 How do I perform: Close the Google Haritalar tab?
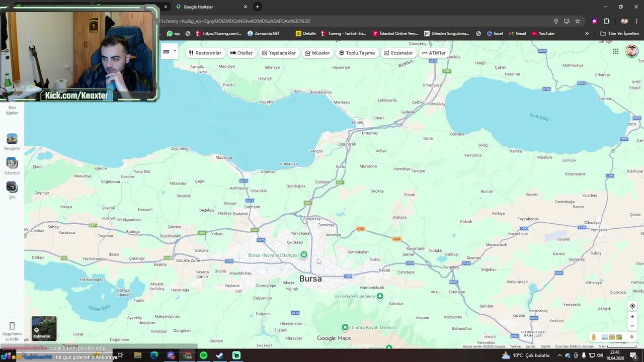pyautogui.click(x=246, y=7)
